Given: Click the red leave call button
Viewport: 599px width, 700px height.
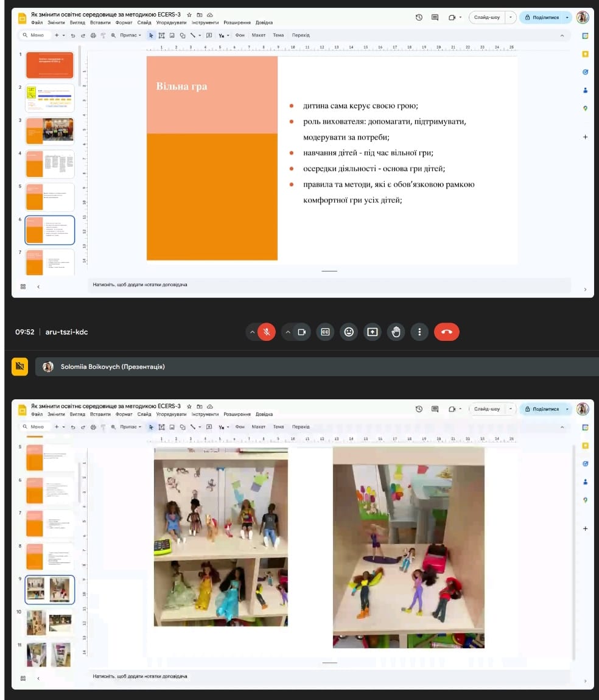Looking at the screenshot, I should pyautogui.click(x=446, y=332).
